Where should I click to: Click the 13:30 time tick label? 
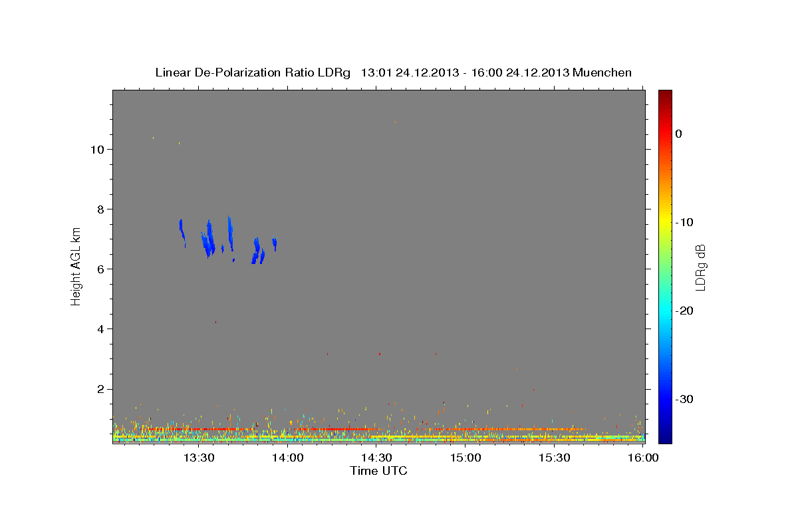point(199,458)
